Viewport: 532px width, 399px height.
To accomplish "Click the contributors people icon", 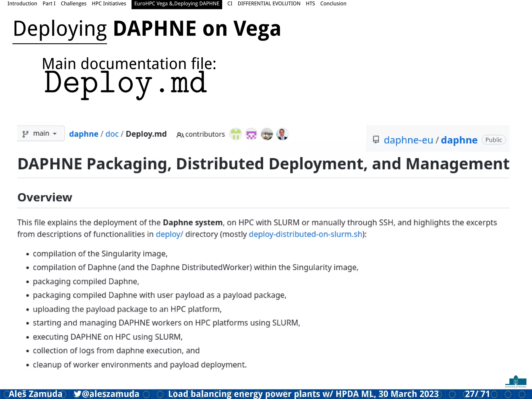I will click(180, 135).
